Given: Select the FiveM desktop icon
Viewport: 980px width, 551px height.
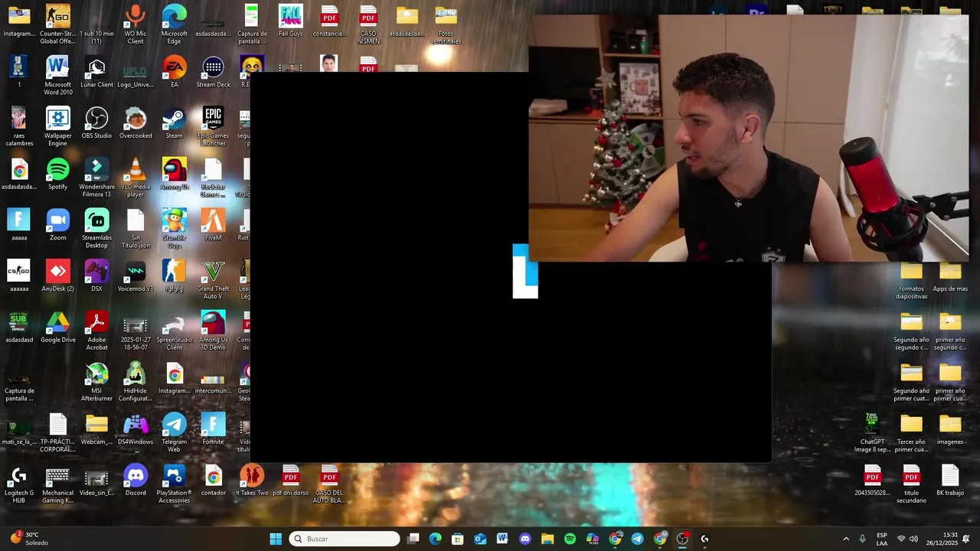Looking at the screenshot, I should point(213,225).
